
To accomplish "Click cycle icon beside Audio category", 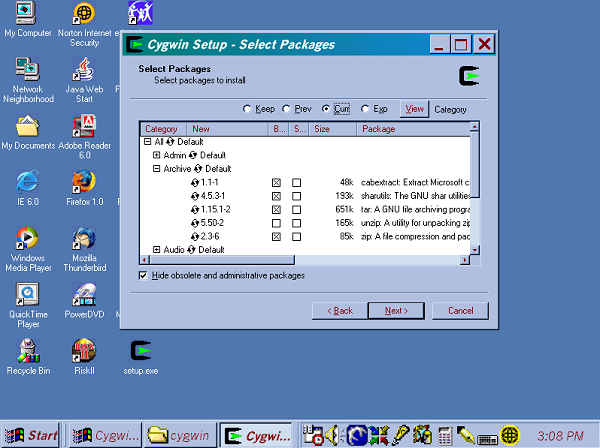I will pos(191,250).
